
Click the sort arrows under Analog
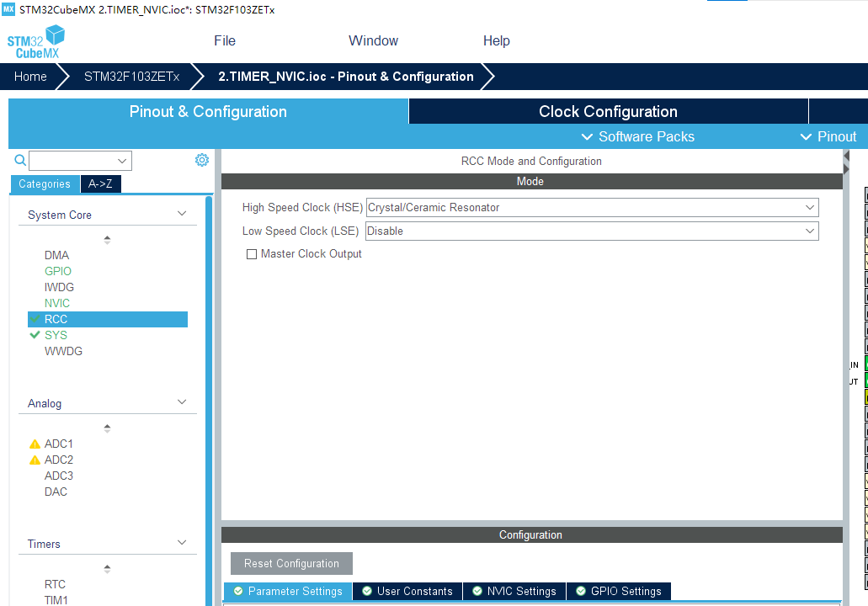108,428
